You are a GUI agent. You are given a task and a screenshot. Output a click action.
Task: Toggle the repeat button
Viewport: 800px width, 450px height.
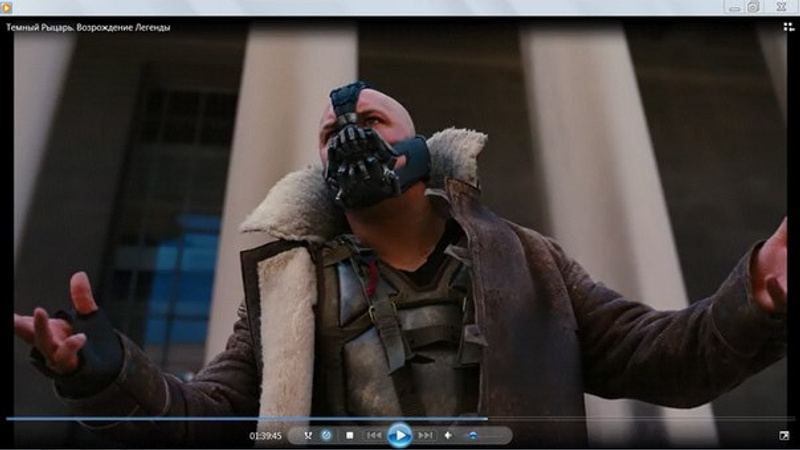click(327, 435)
